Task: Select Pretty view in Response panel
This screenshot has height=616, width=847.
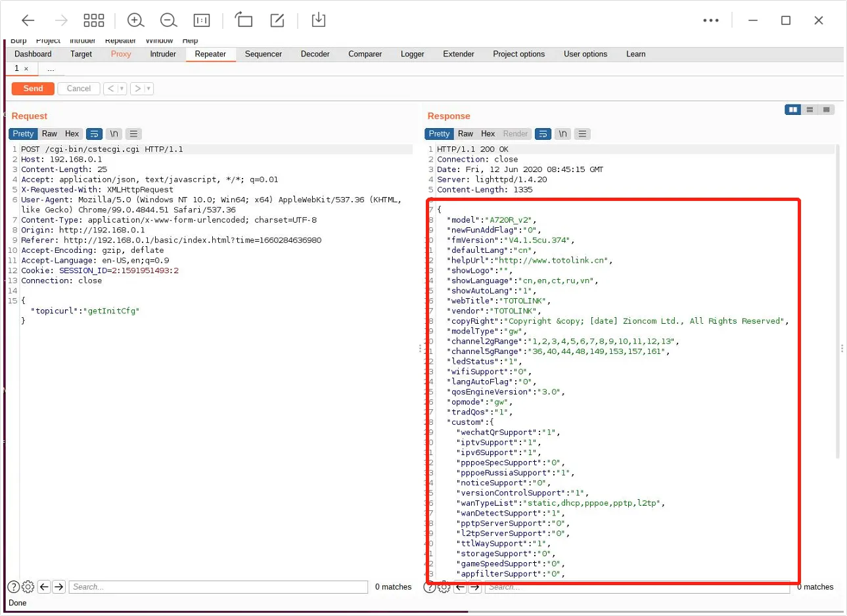Action: 439,134
